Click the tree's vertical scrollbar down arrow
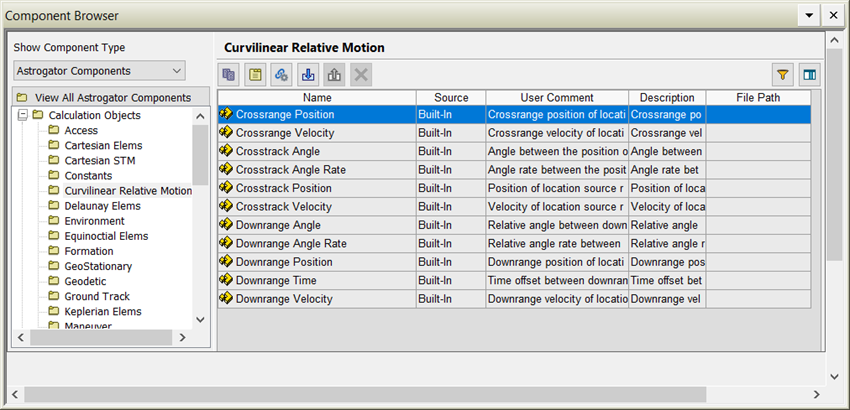850x410 pixels. coord(200,319)
